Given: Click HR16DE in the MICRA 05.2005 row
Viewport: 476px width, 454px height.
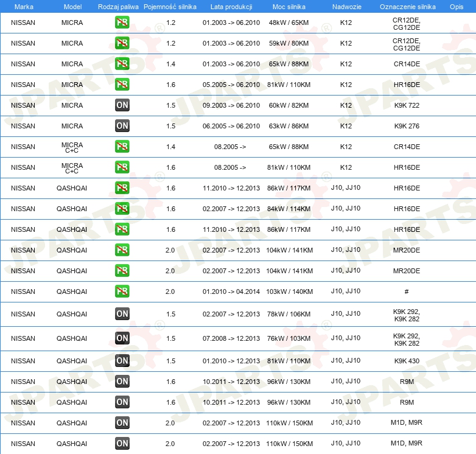Looking at the screenshot, I should pyautogui.click(x=407, y=85).
